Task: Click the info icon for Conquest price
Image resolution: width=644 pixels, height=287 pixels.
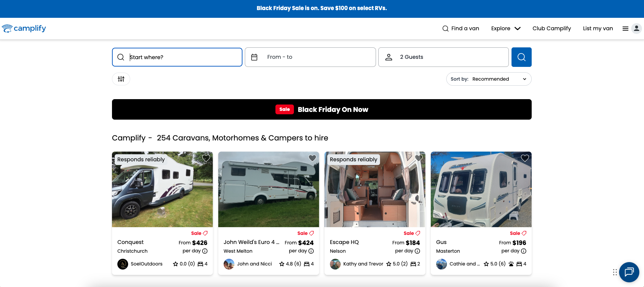Action: pos(205,251)
